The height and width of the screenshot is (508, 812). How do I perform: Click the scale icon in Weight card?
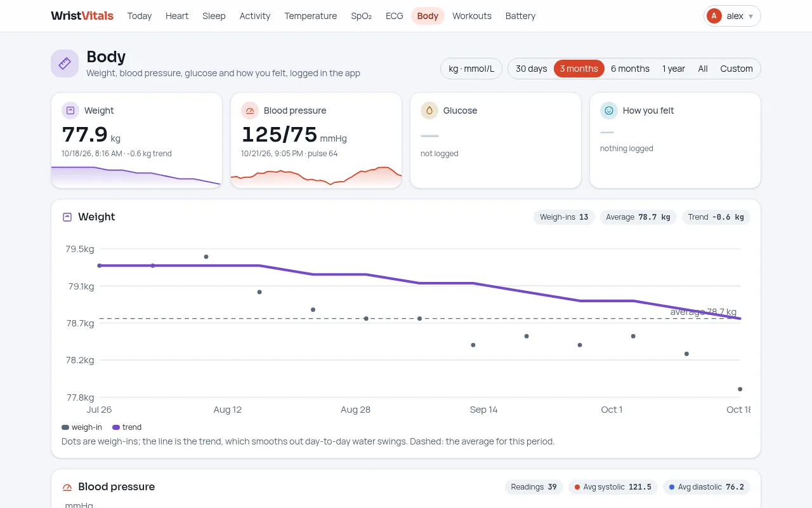coord(70,110)
